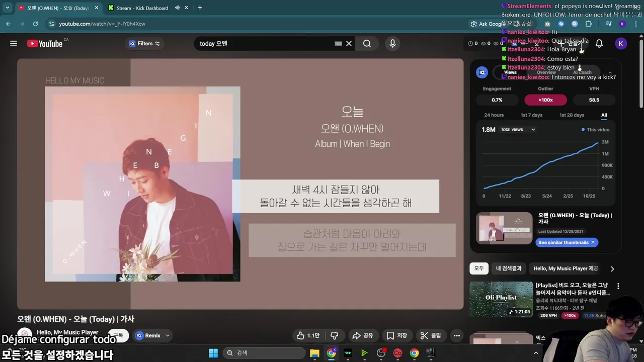
Task: Click the vidIQ logo in side panel
Action: click(481, 72)
